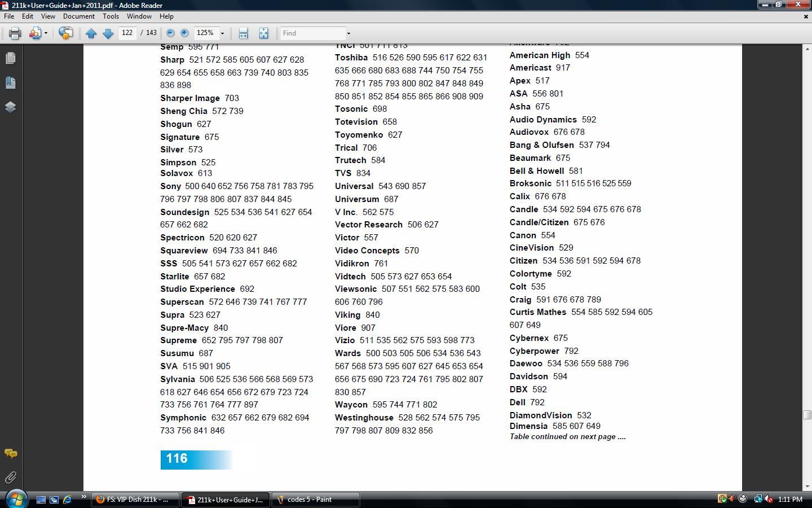Click the 'Candle/Citizen' brand entry
This screenshot has height=508, width=812.
pos(539,222)
